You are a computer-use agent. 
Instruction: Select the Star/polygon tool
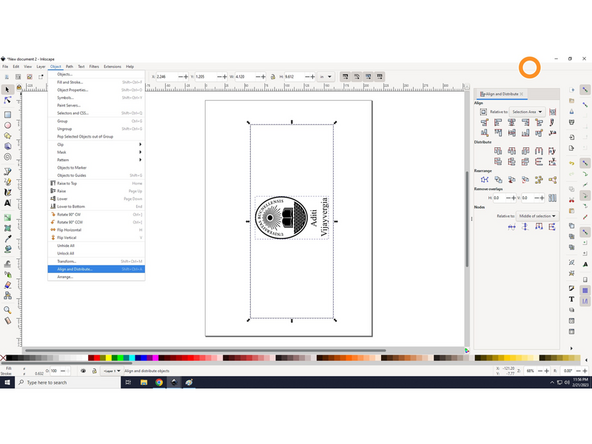point(7,136)
